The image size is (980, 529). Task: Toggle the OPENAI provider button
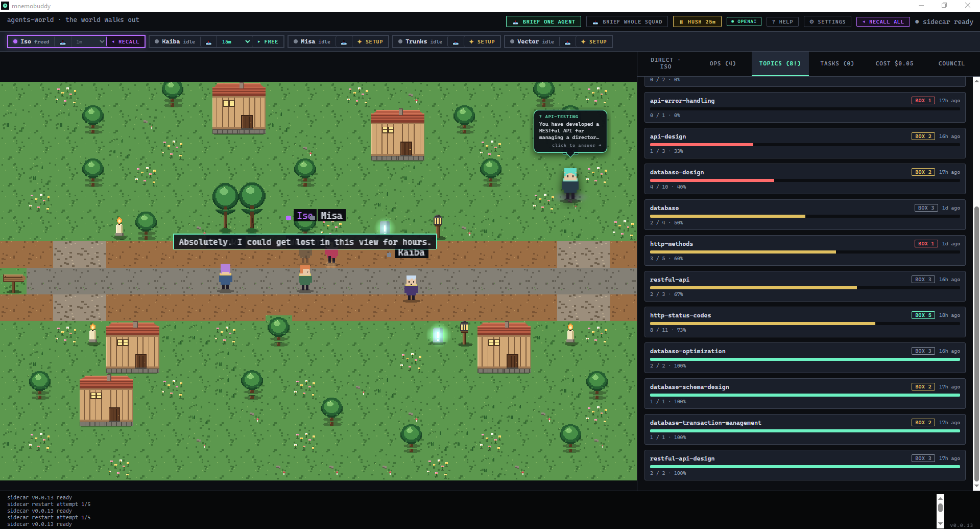[744, 21]
